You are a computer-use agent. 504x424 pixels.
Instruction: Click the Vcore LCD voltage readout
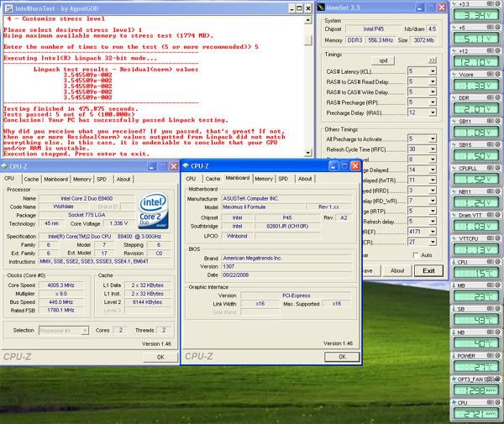[476, 86]
